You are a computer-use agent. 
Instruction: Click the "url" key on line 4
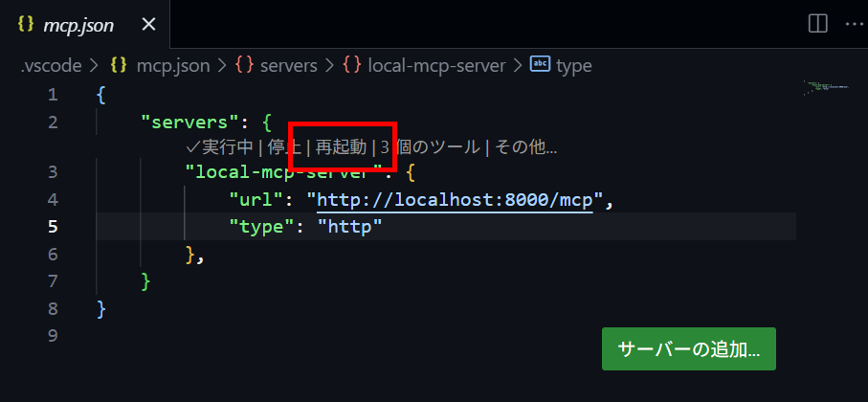256,199
